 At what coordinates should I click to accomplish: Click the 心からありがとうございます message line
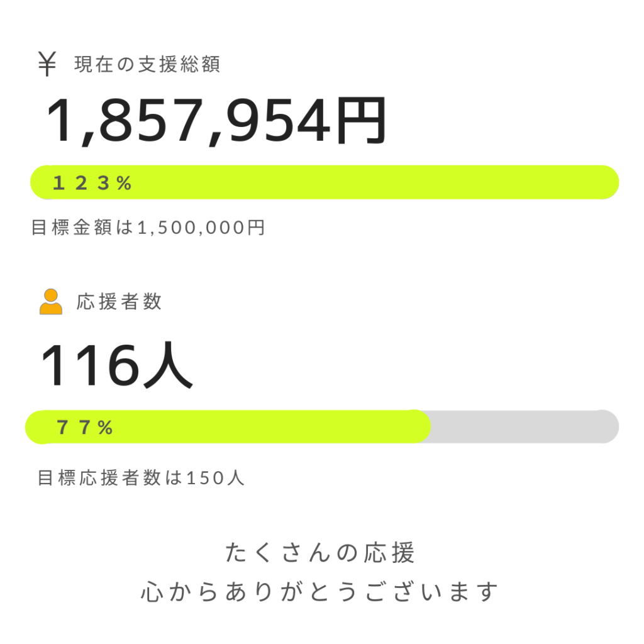click(319, 592)
